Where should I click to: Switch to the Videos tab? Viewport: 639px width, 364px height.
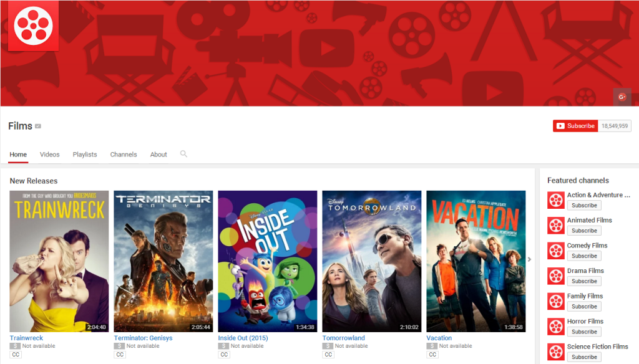[49, 154]
